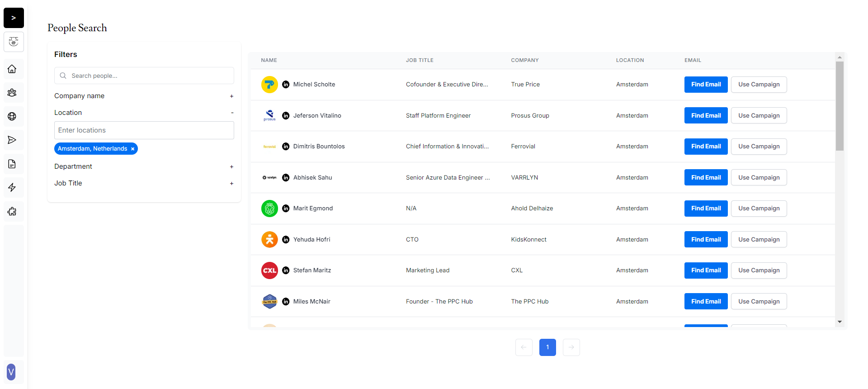Viewport: 868px width, 389px height.
Task: Use Campaign for Dimitris Bountolos
Action: click(x=759, y=147)
